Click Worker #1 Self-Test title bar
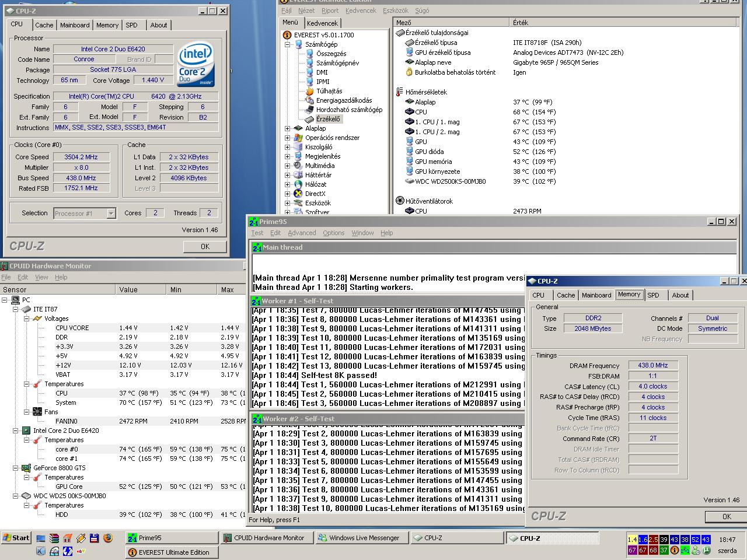This screenshot has width=747, height=560. pyautogui.click(x=388, y=301)
